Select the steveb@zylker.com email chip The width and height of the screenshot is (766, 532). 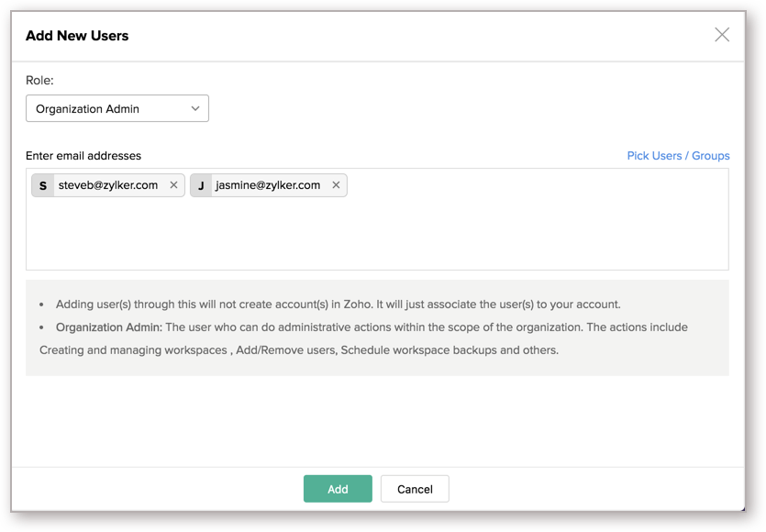pos(108,185)
